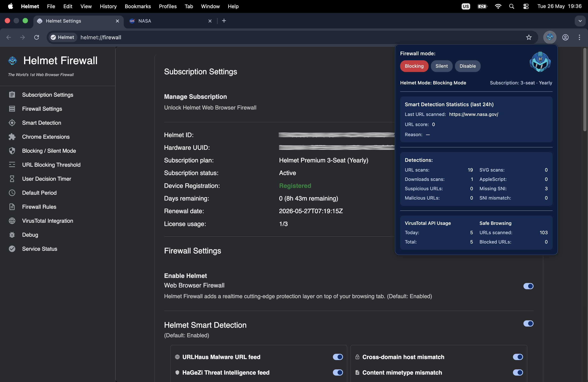Screen dimensions: 588x382
Task: Select Blocking firewall mode
Action: click(414, 66)
